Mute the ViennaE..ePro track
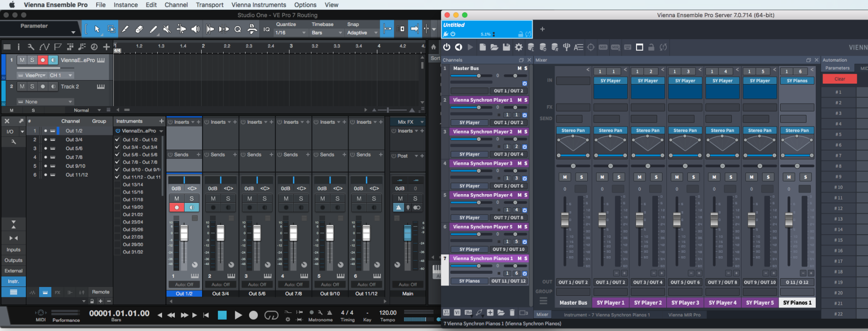Viewport: 868px width, 331px height. point(22,60)
